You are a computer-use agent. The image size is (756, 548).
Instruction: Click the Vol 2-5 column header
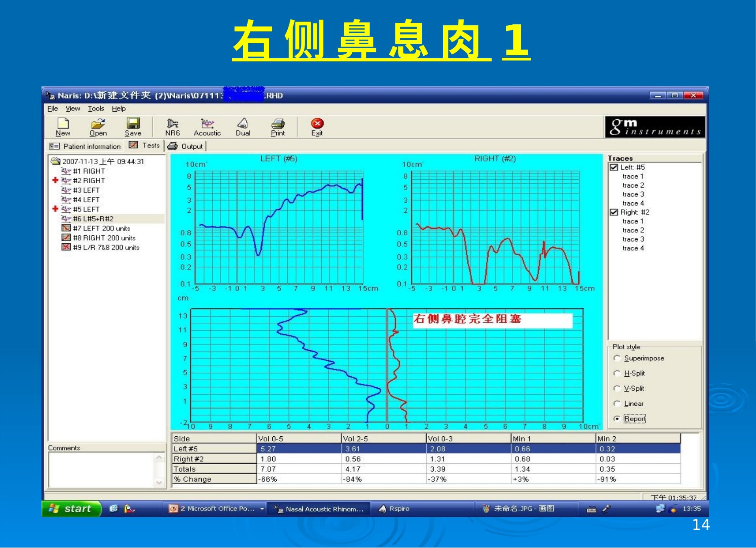pos(384,438)
